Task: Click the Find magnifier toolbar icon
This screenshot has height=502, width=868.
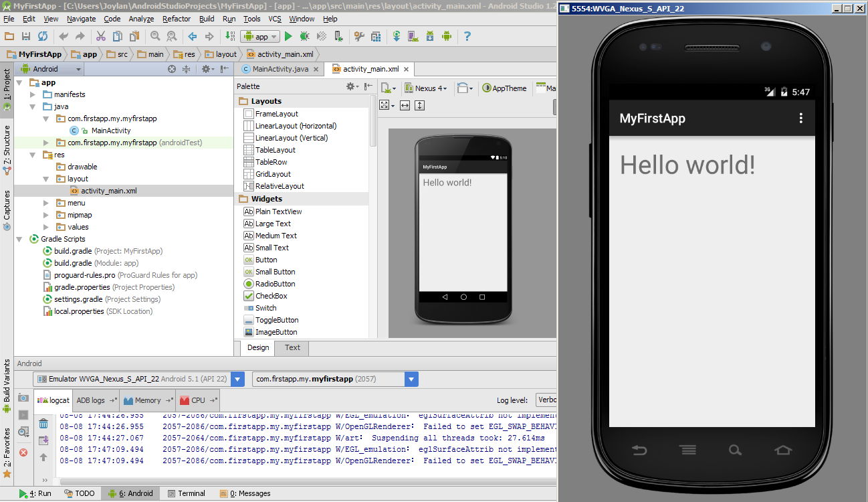Action: [155, 36]
